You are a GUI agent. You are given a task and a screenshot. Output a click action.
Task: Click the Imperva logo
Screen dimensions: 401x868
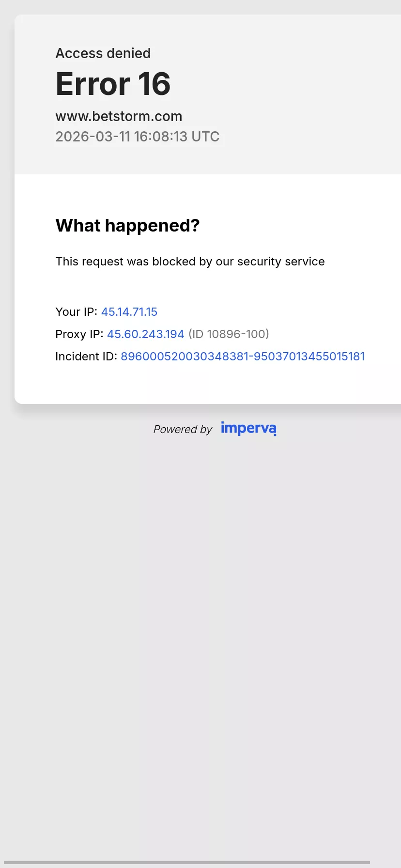click(x=248, y=429)
